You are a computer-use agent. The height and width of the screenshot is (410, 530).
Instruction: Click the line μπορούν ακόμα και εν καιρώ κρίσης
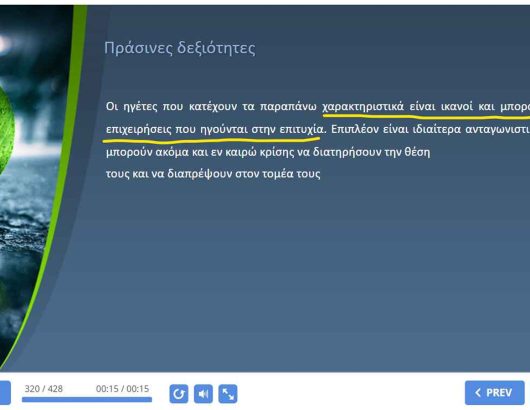pyautogui.click(x=268, y=152)
